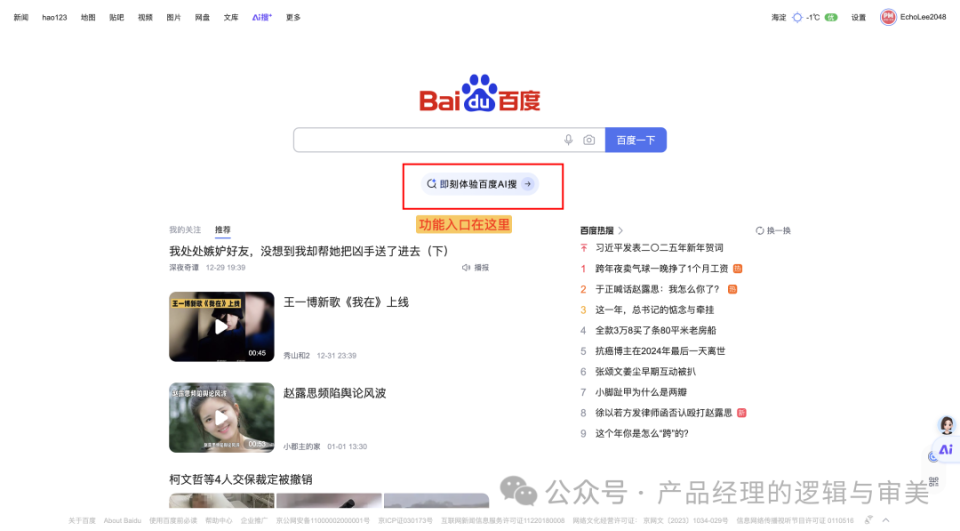Open 网盘 in the top navigation
Viewport: 960px width, 531px height.
tap(203, 18)
